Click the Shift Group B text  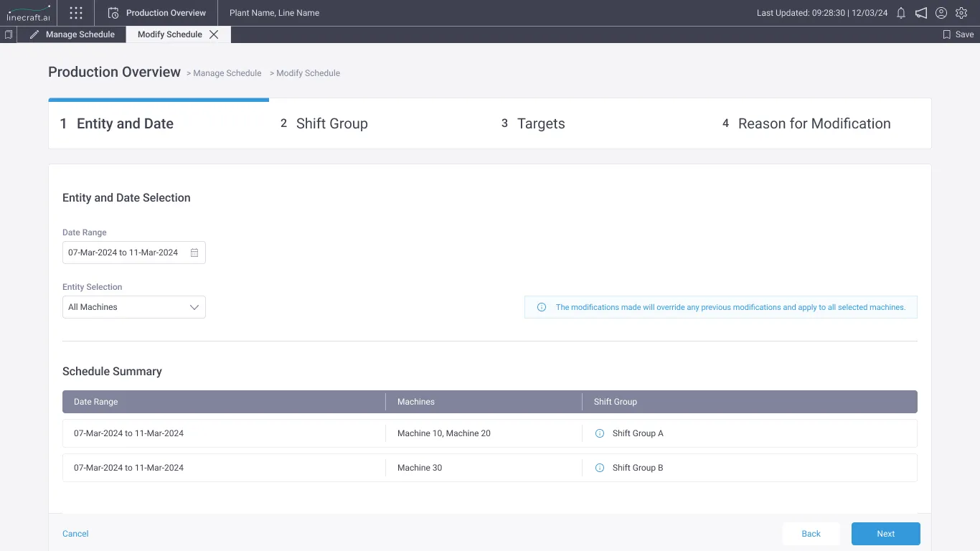pyautogui.click(x=638, y=468)
